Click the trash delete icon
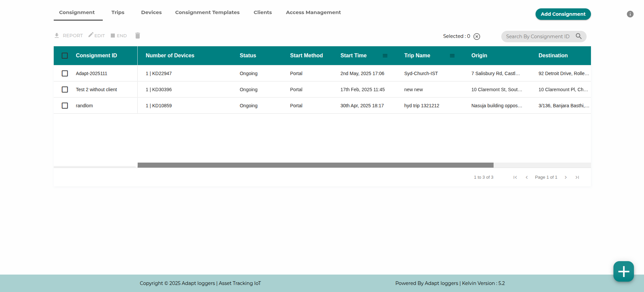 click(138, 36)
